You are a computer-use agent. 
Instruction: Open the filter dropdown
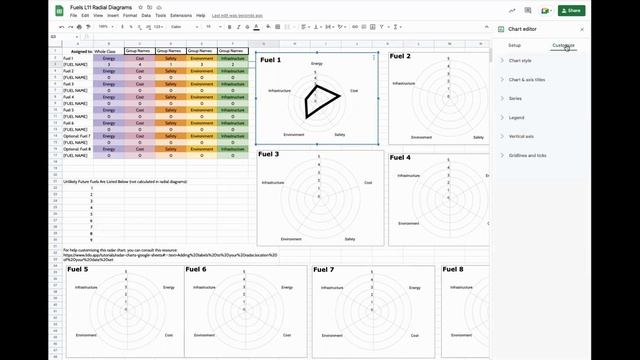click(x=384, y=27)
